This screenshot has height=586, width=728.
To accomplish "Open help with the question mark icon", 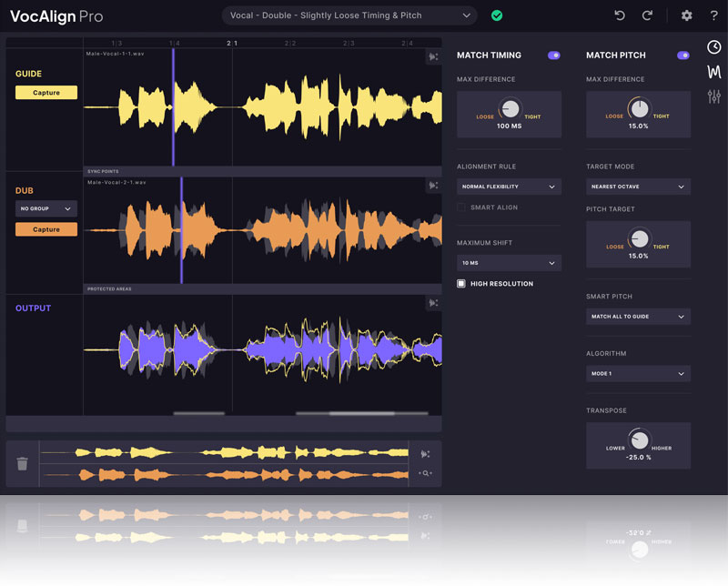I will (x=713, y=15).
